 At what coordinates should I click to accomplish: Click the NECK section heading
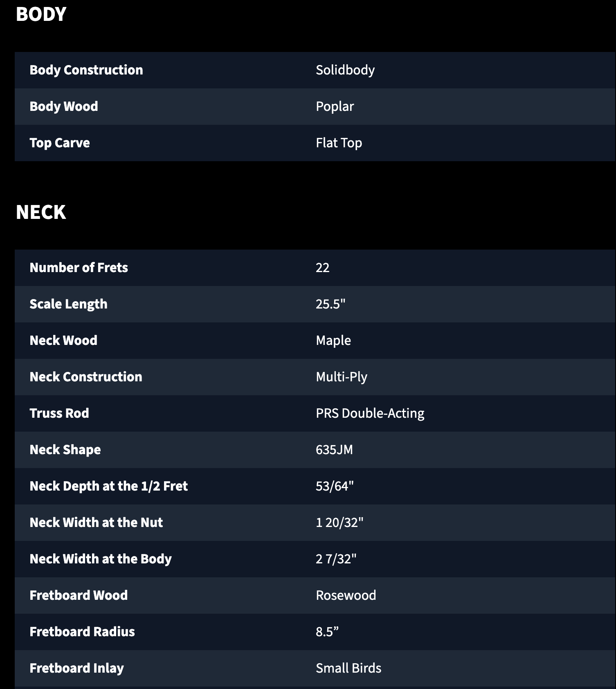click(41, 212)
